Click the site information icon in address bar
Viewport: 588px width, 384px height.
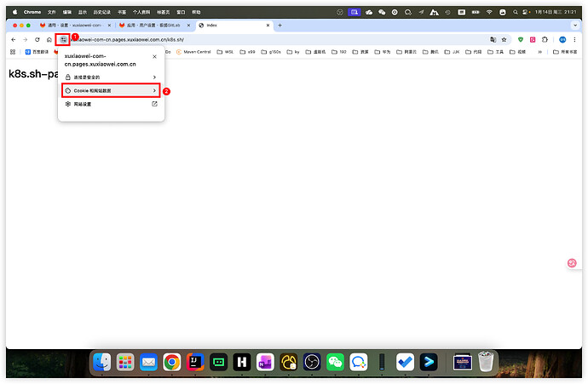63,40
